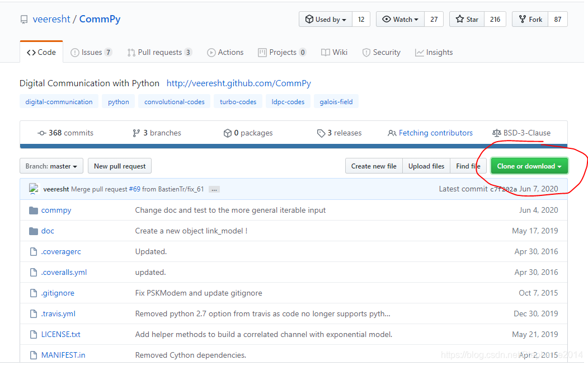Screen dimensions: 588x365
Task: Click the language bar below repository stats
Action: pos(294,146)
